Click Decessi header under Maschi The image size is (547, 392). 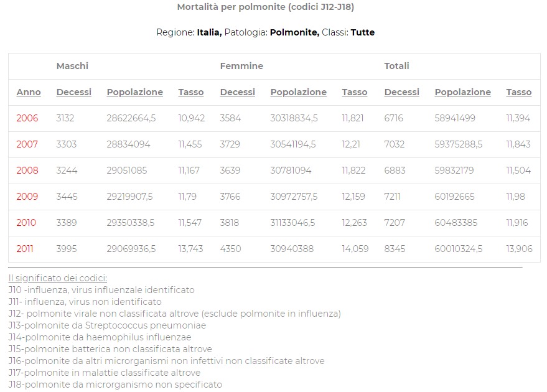(73, 92)
